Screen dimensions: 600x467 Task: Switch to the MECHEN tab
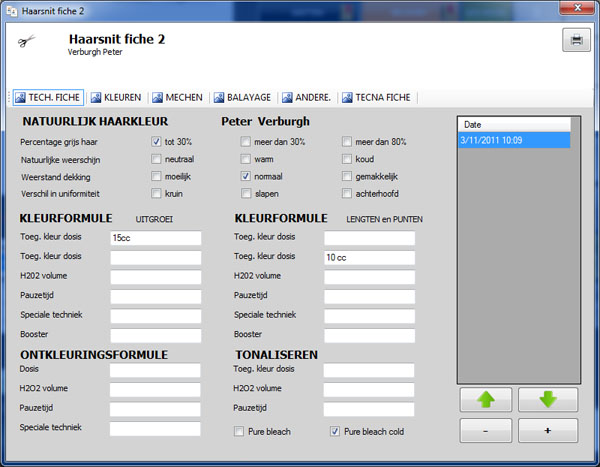click(178, 98)
